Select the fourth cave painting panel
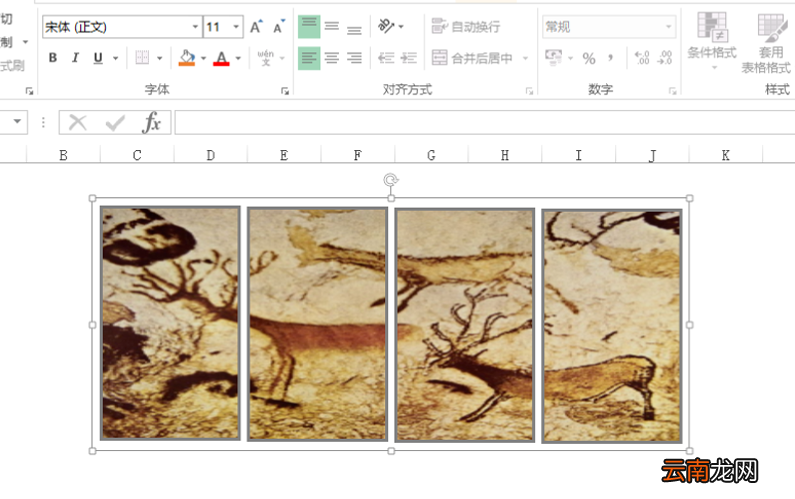The width and height of the screenshot is (795, 499). [612, 326]
